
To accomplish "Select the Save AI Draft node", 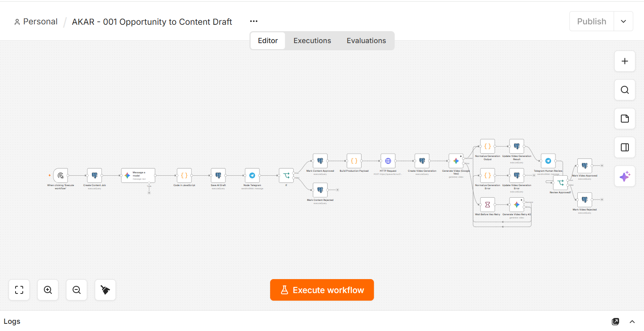I will [x=218, y=175].
